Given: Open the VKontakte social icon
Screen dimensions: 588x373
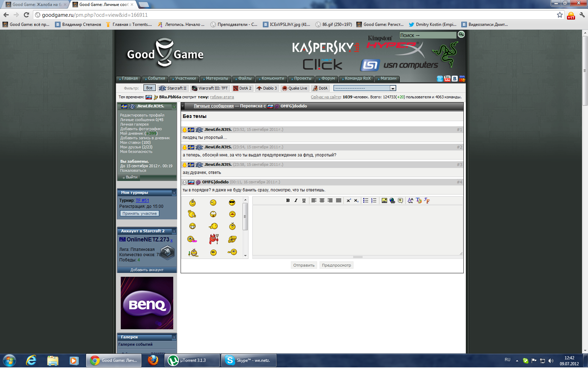Looking at the screenshot, I should point(455,79).
